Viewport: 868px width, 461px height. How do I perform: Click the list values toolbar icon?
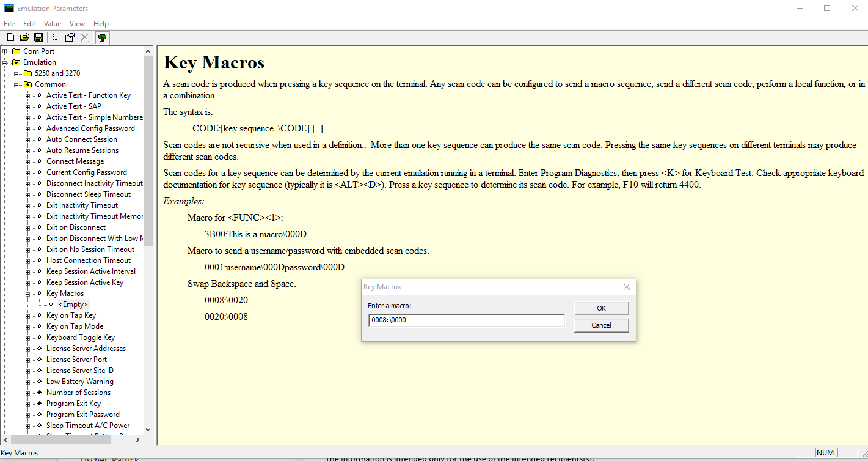pyautogui.click(x=54, y=37)
